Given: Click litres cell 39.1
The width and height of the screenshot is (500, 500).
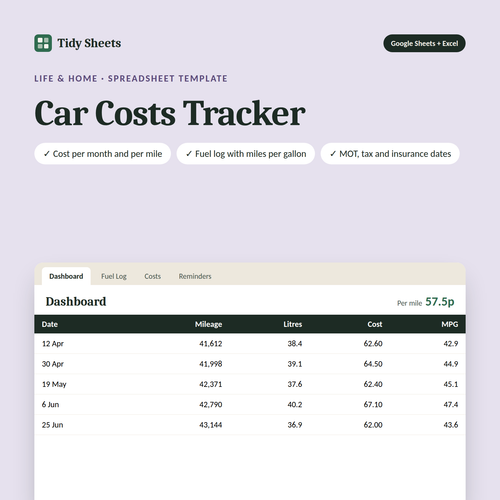Looking at the screenshot, I should tap(295, 364).
